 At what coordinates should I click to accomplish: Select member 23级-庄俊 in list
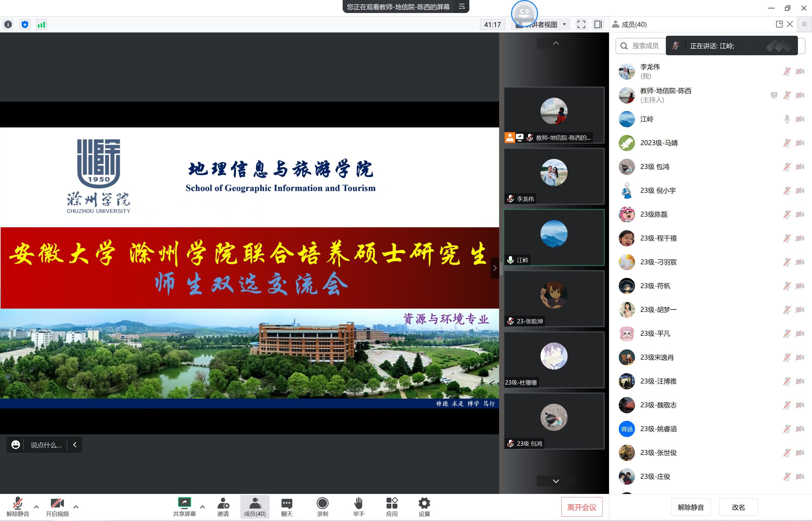click(710, 476)
